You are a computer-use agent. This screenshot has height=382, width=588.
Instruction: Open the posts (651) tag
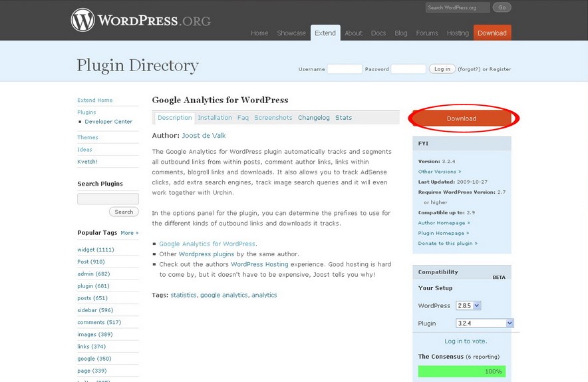pos(92,298)
